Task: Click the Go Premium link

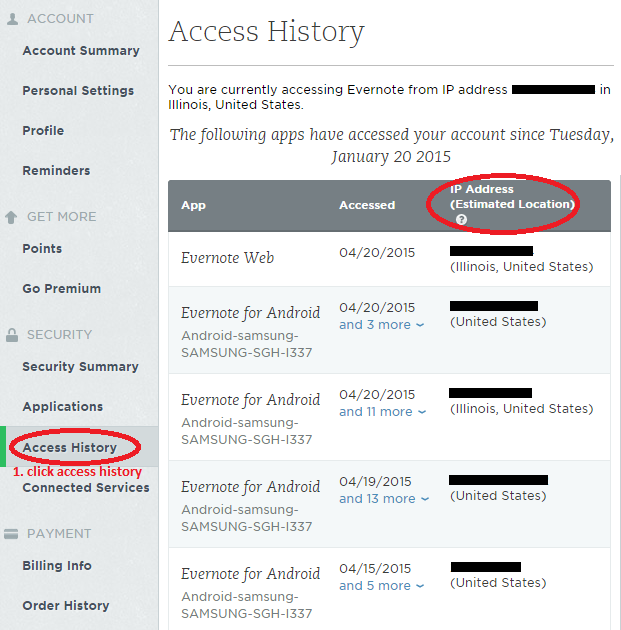Action: 61,289
